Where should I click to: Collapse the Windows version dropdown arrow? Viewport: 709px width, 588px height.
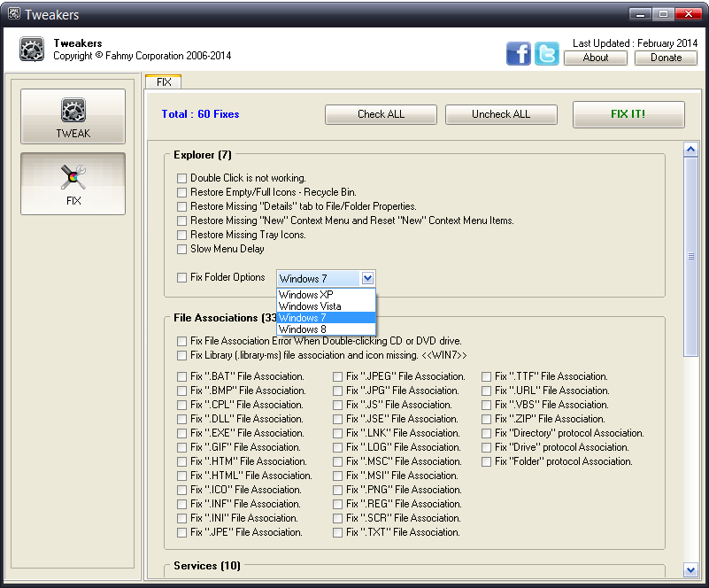click(367, 278)
